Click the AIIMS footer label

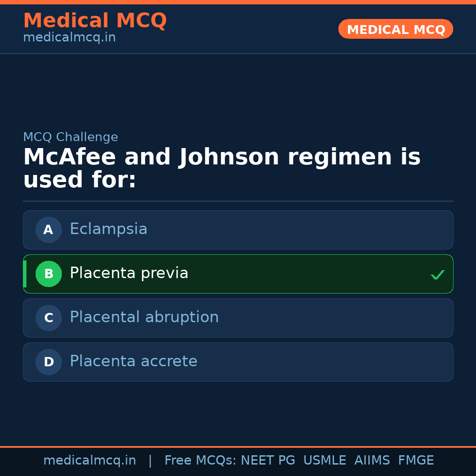point(372,460)
